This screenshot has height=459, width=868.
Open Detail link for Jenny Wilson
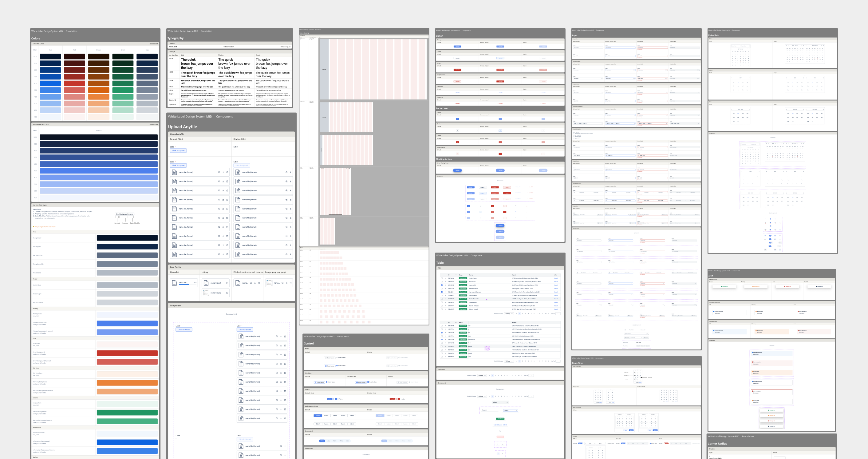pos(556,302)
